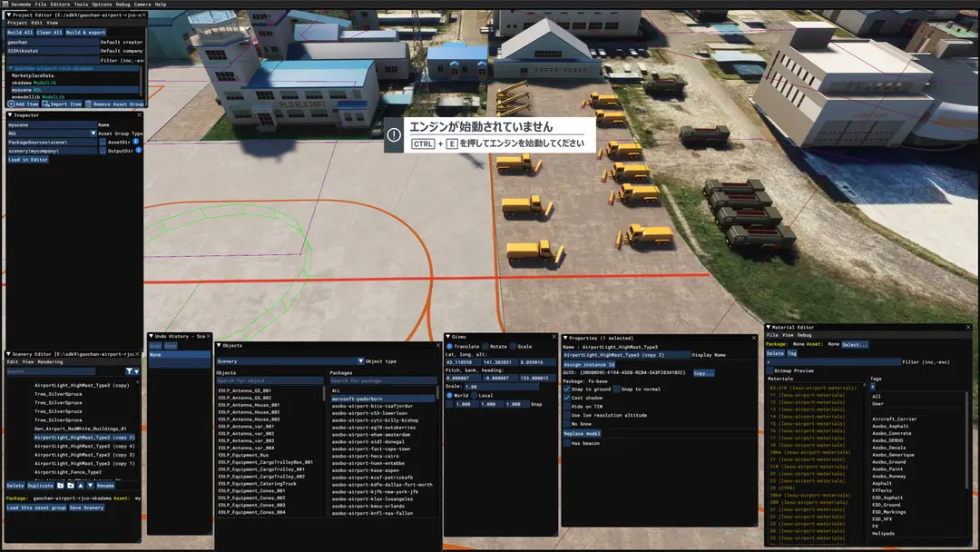Collapse the gaochan-airport-rjco-okadama tree node
This screenshot has width=980, height=552.
coord(10,68)
